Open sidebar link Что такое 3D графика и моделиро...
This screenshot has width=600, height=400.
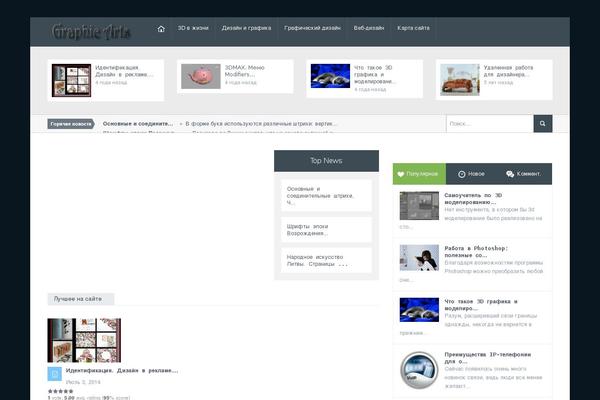tap(481, 305)
